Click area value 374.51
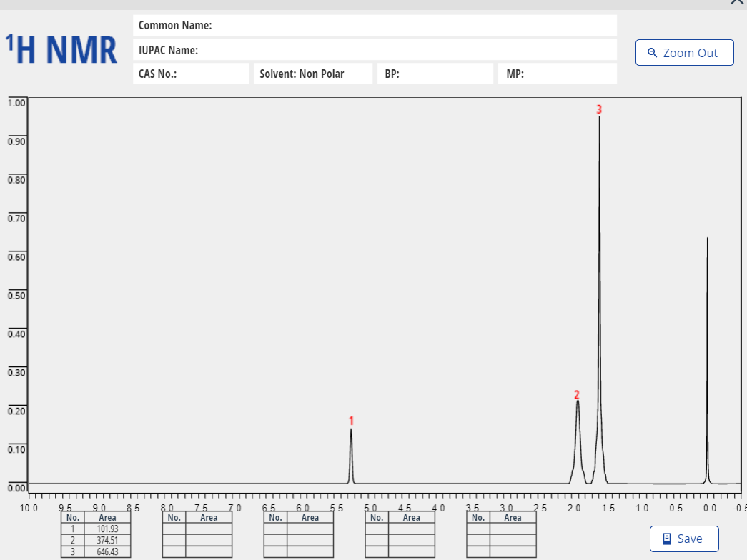Screen dimensions: 747x560 tap(108, 541)
